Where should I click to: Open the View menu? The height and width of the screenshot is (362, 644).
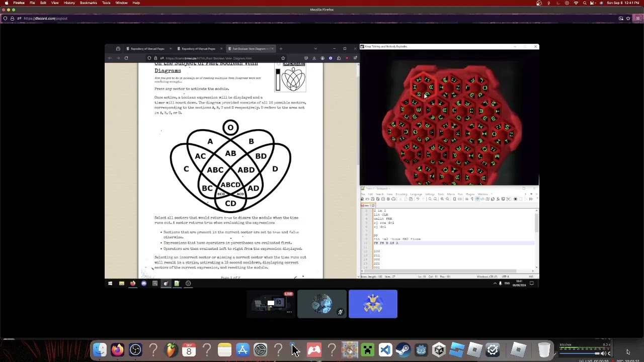click(x=55, y=3)
